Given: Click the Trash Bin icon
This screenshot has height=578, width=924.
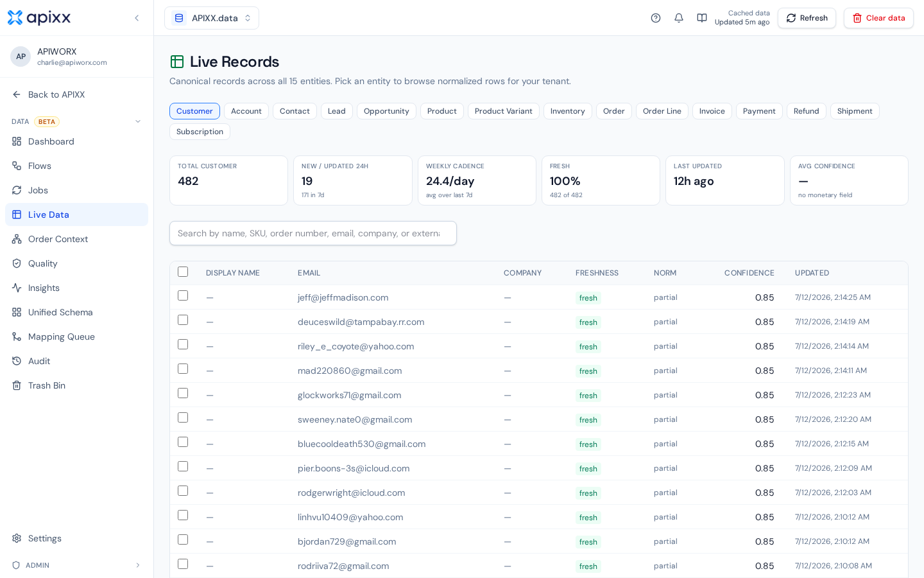Looking at the screenshot, I should pyautogui.click(x=17, y=385).
